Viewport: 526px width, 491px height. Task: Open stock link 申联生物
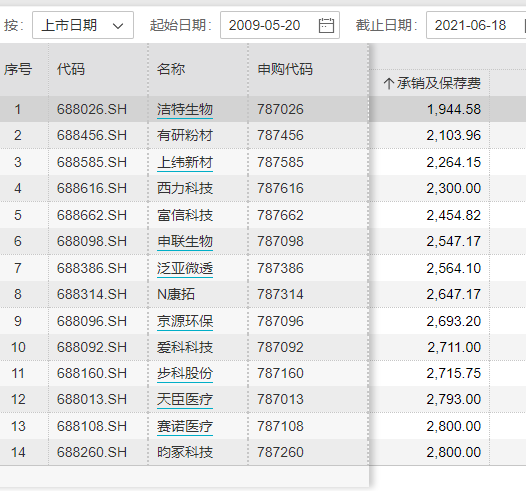(185, 241)
